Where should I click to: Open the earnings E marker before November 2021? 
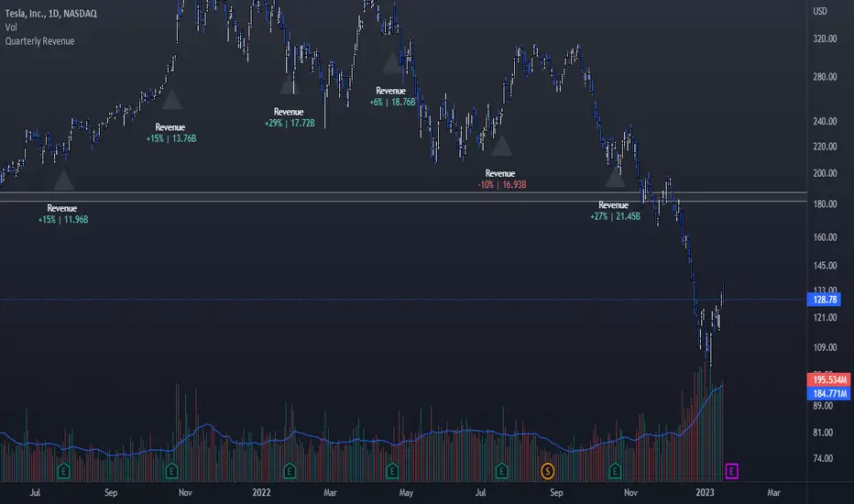[x=171, y=471]
